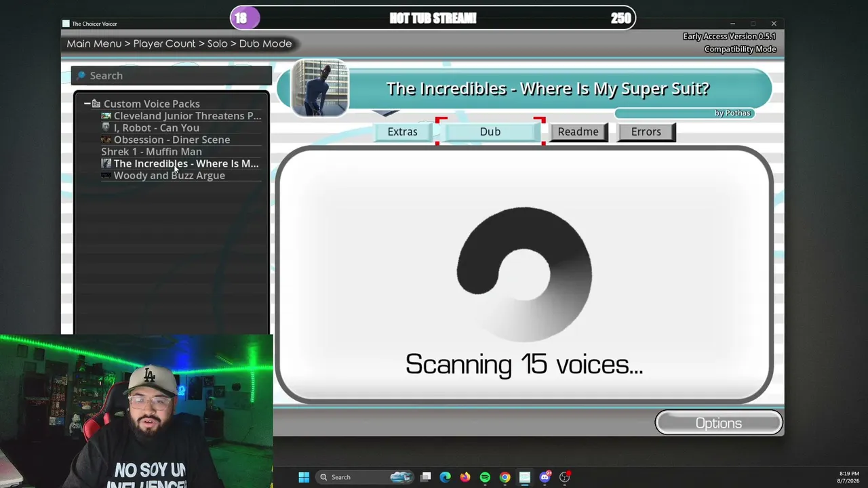868x488 pixels.
Task: Collapse the Custom Voice Packs tree
Action: coord(87,104)
